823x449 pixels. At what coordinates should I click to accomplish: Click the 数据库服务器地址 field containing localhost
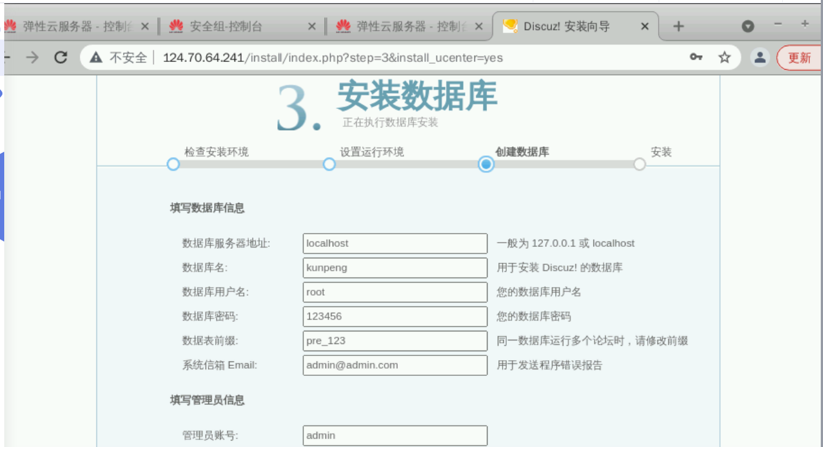point(394,243)
